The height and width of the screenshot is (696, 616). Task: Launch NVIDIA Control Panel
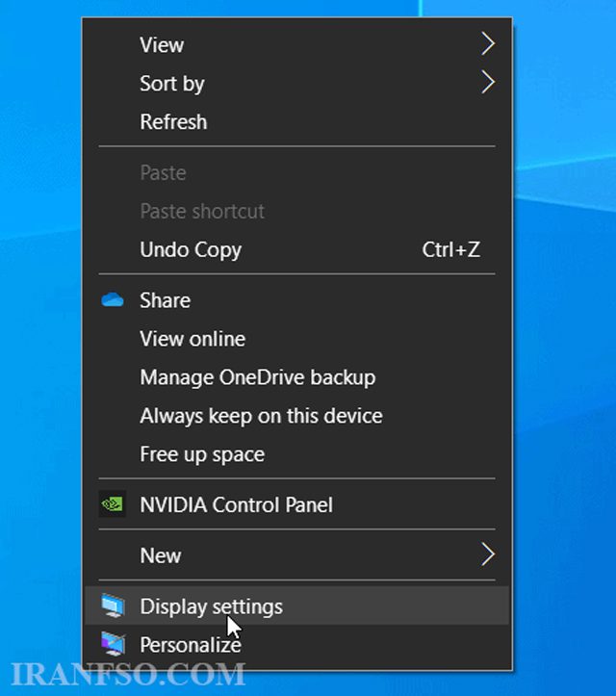click(296, 504)
